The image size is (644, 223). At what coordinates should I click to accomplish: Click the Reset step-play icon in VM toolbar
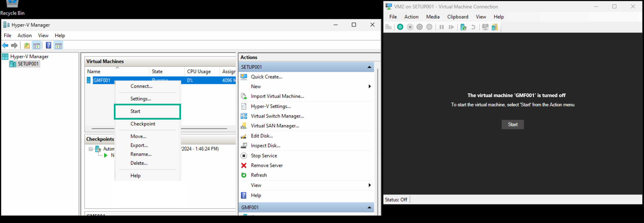451,27
